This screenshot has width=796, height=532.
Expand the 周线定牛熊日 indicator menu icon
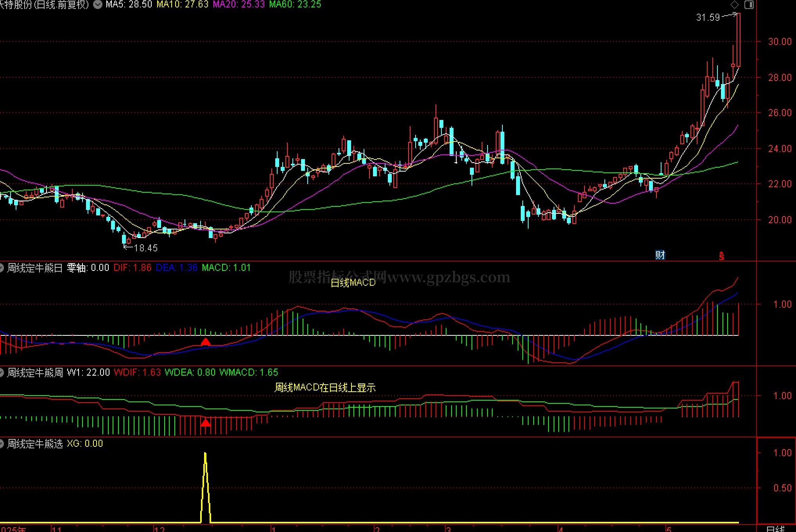1,268
